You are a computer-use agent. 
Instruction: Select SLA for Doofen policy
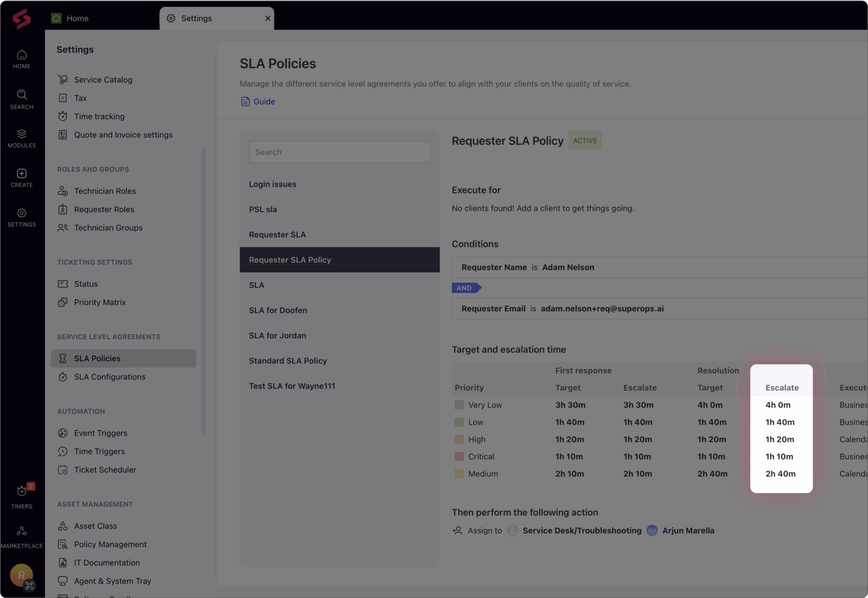(x=278, y=310)
